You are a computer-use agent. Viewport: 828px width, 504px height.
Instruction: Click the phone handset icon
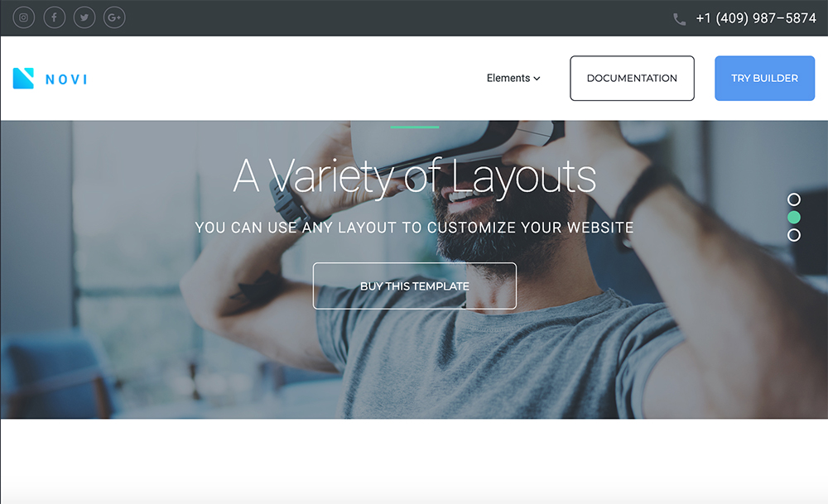(x=680, y=20)
